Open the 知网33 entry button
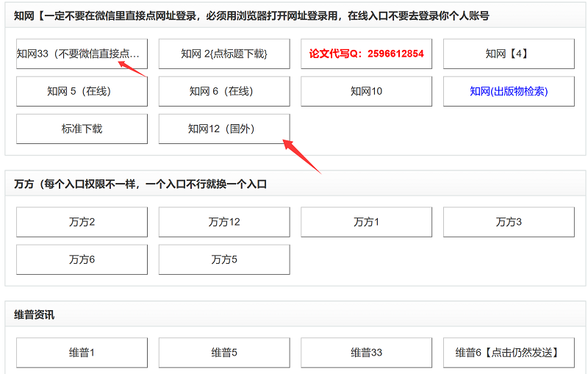The width and height of the screenshot is (588, 374). coord(82,54)
